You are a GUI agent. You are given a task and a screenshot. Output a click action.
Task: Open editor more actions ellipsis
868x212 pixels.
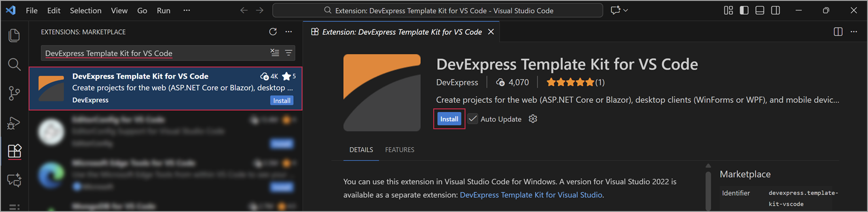click(854, 32)
